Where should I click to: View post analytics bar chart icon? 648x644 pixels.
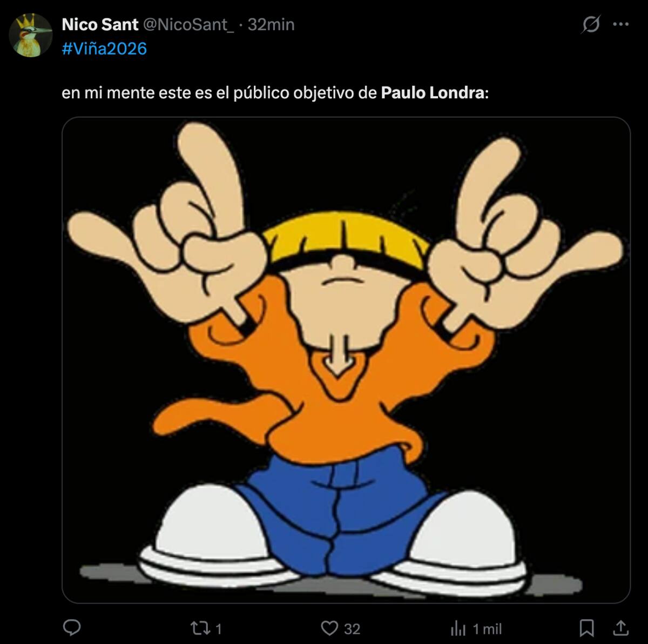tap(458, 628)
